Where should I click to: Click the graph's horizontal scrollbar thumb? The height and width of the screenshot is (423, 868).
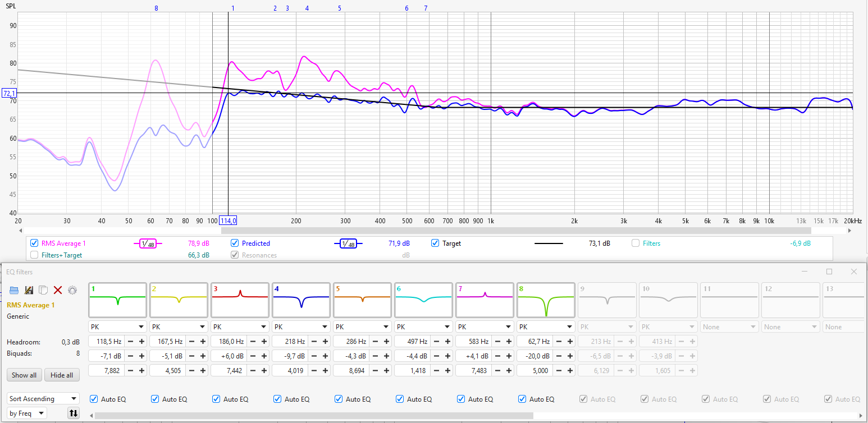[515, 231]
